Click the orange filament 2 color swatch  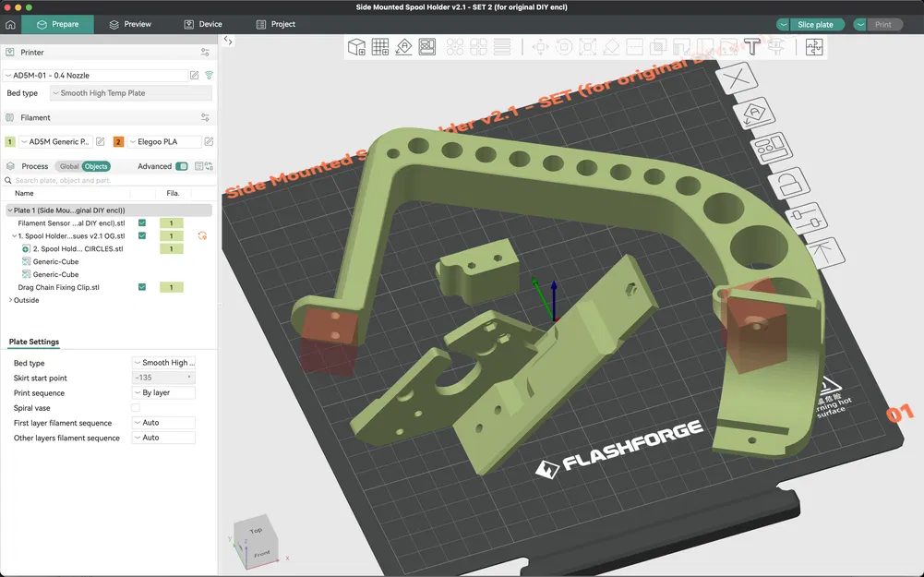(118, 142)
